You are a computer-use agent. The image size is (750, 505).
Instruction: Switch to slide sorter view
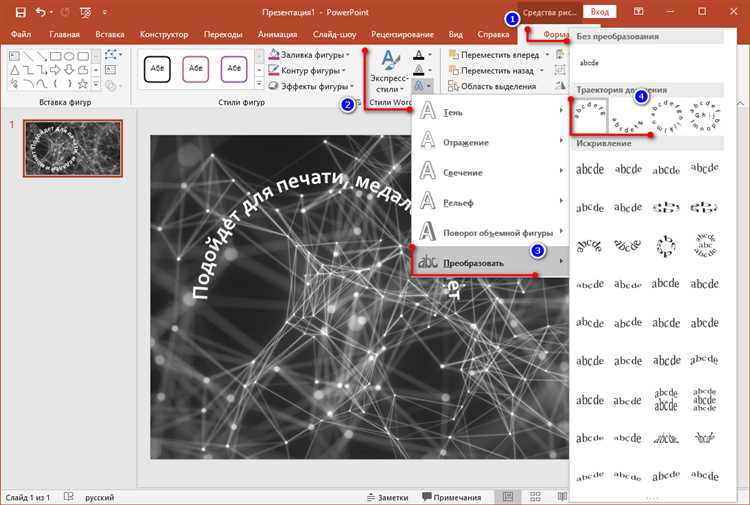(x=535, y=497)
